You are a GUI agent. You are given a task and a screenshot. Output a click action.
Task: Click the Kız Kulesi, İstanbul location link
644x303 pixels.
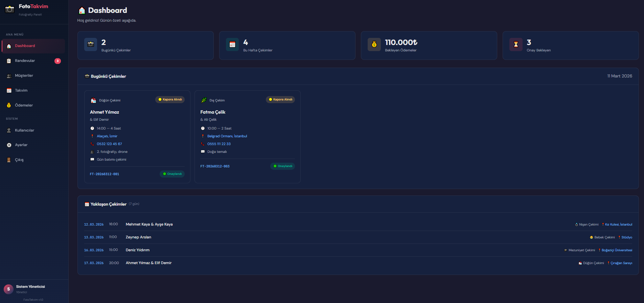pyautogui.click(x=618, y=225)
